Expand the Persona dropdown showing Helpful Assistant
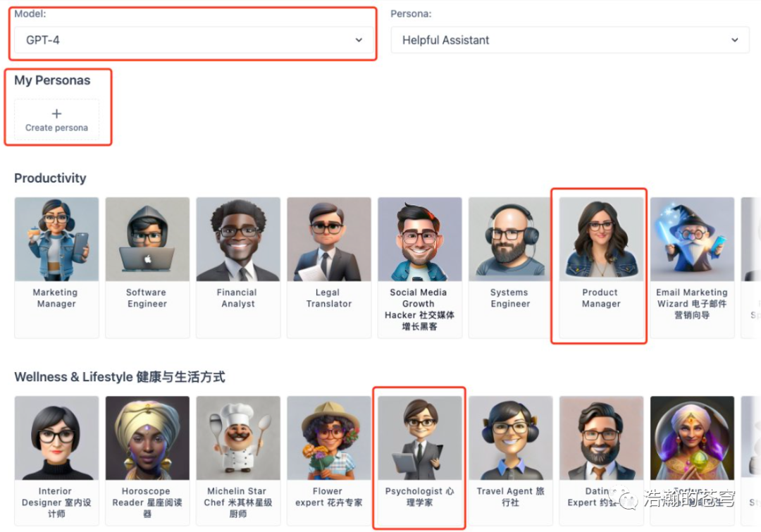This screenshot has height=532, width=761. coord(569,40)
